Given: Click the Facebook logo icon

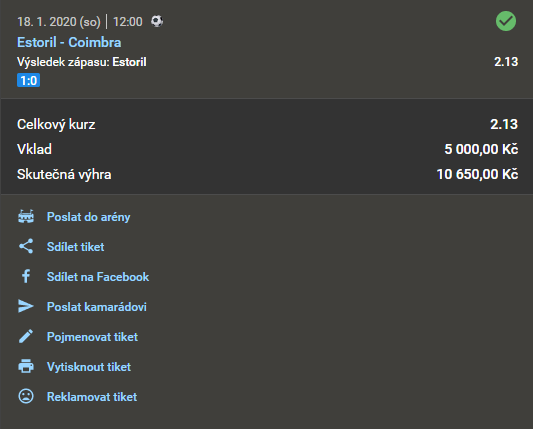Looking at the screenshot, I should click(x=26, y=276).
